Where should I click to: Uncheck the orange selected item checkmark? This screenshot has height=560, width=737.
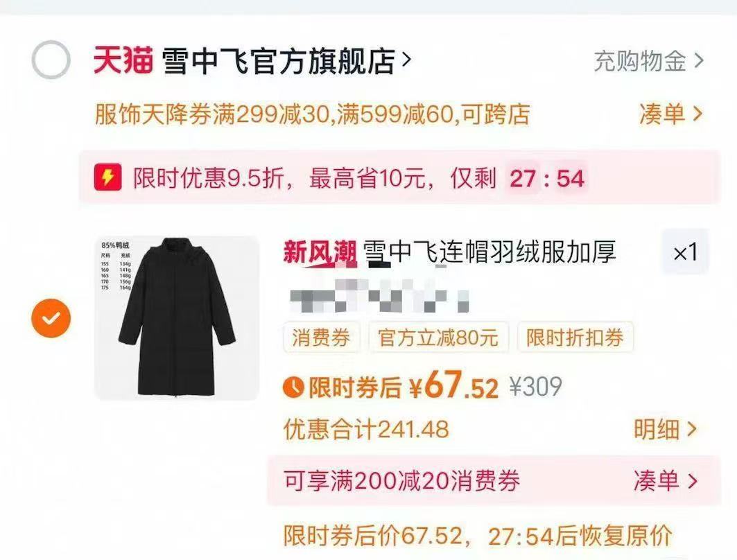coord(51,318)
